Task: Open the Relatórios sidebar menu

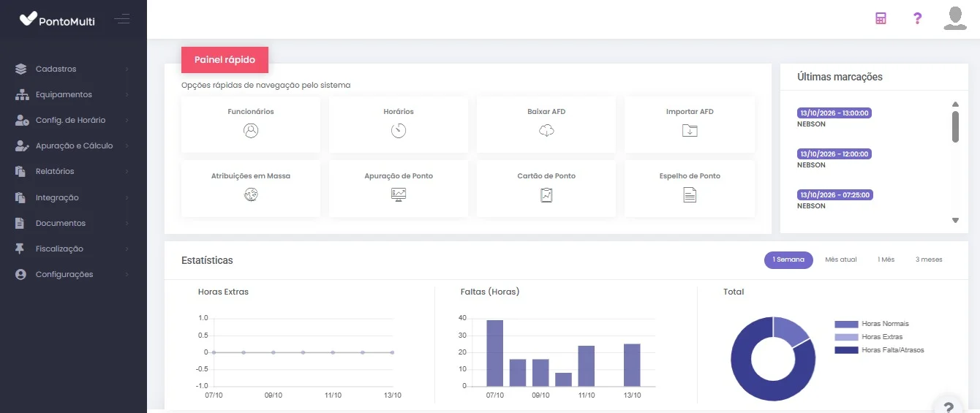Action: pyautogui.click(x=73, y=171)
